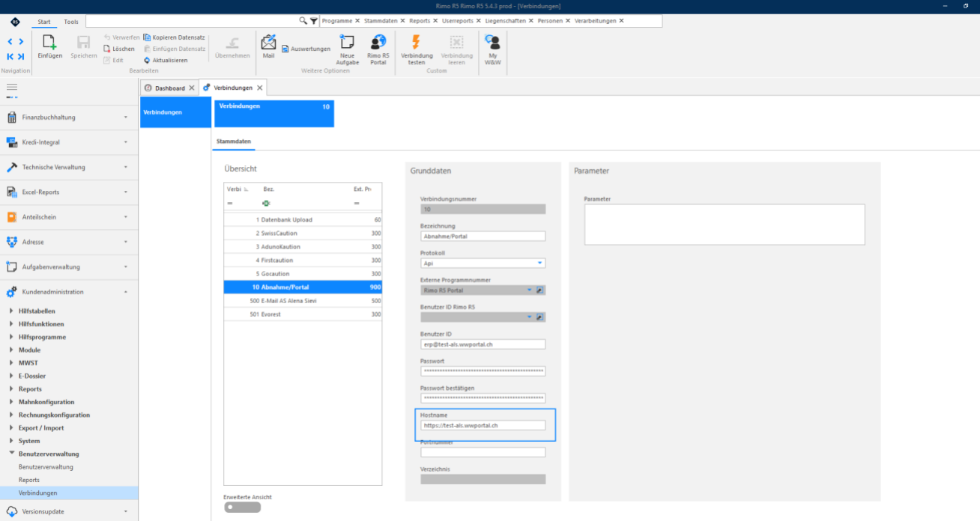Open Reports under Benutzerverwaltung

pos(29,480)
